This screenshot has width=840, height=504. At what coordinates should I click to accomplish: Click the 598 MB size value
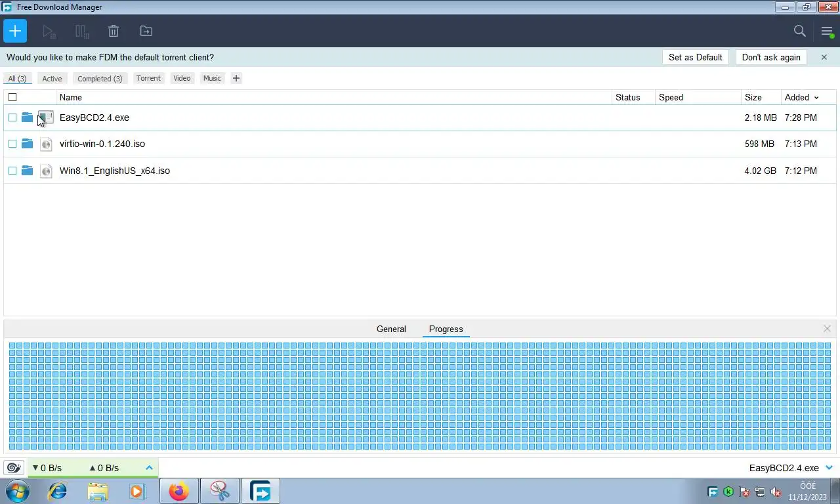tap(760, 144)
